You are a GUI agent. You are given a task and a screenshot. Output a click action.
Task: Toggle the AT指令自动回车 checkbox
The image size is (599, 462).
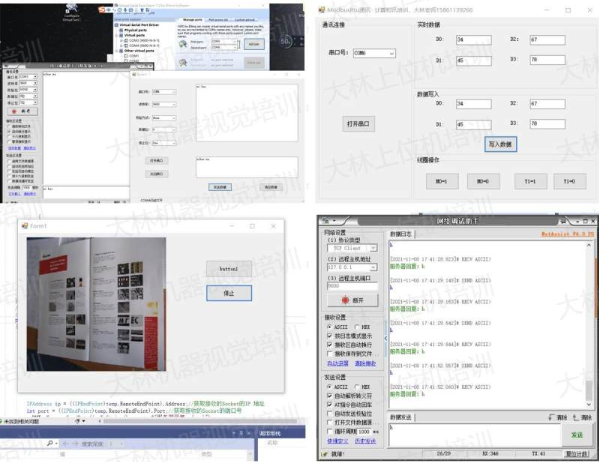click(x=330, y=404)
